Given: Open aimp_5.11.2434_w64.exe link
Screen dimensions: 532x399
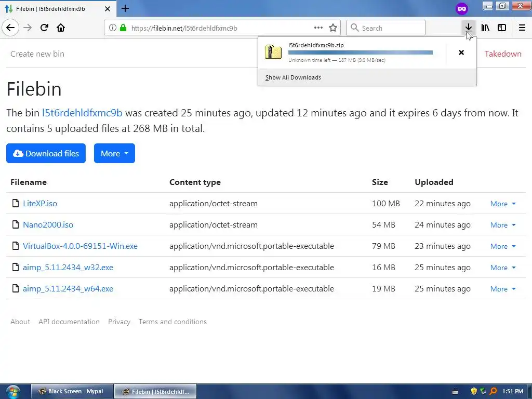Looking at the screenshot, I should [x=68, y=289].
